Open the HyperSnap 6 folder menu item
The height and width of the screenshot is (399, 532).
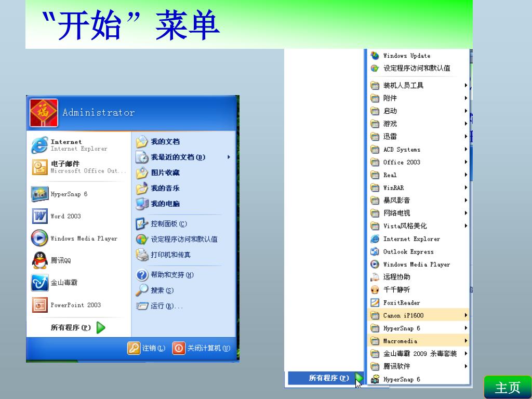419,328
